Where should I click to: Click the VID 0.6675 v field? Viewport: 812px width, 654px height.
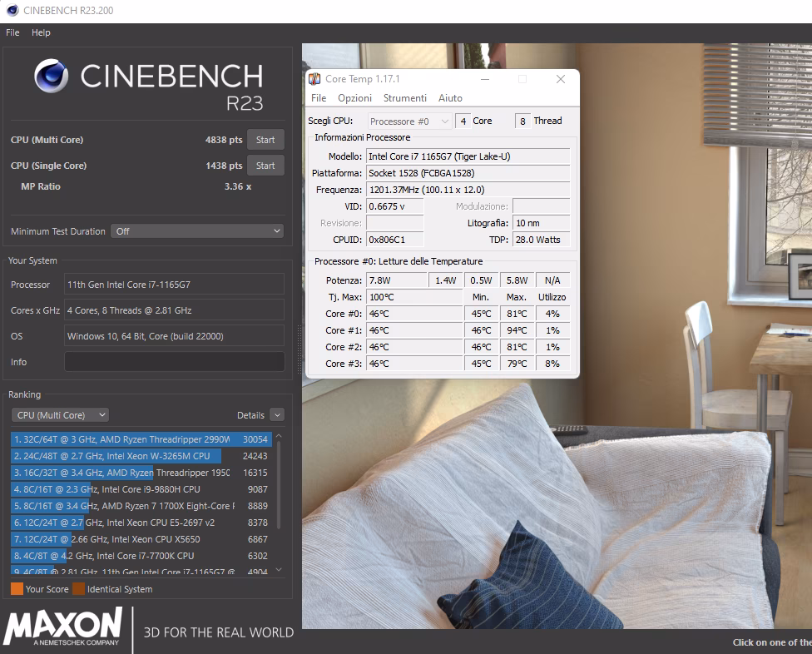[395, 206]
